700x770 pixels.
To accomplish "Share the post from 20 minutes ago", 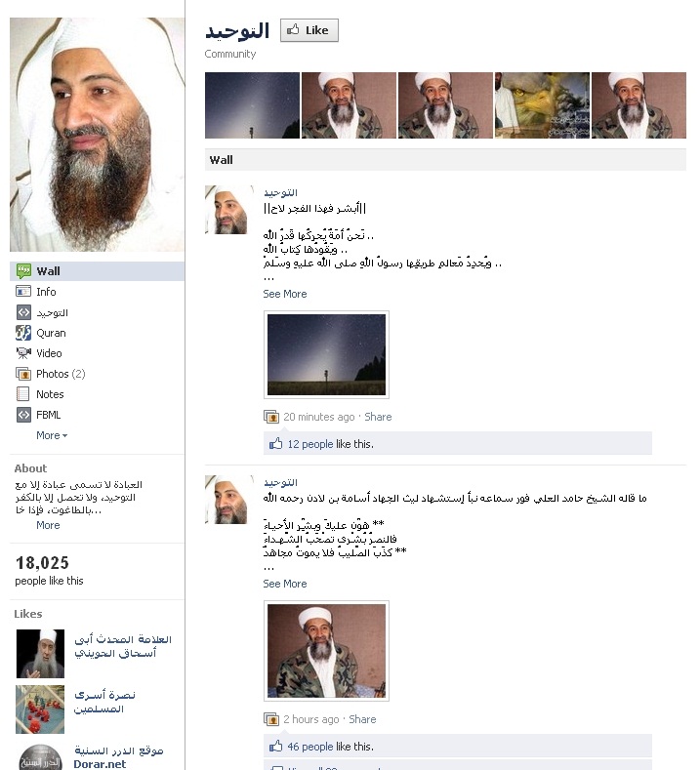I will 378,417.
